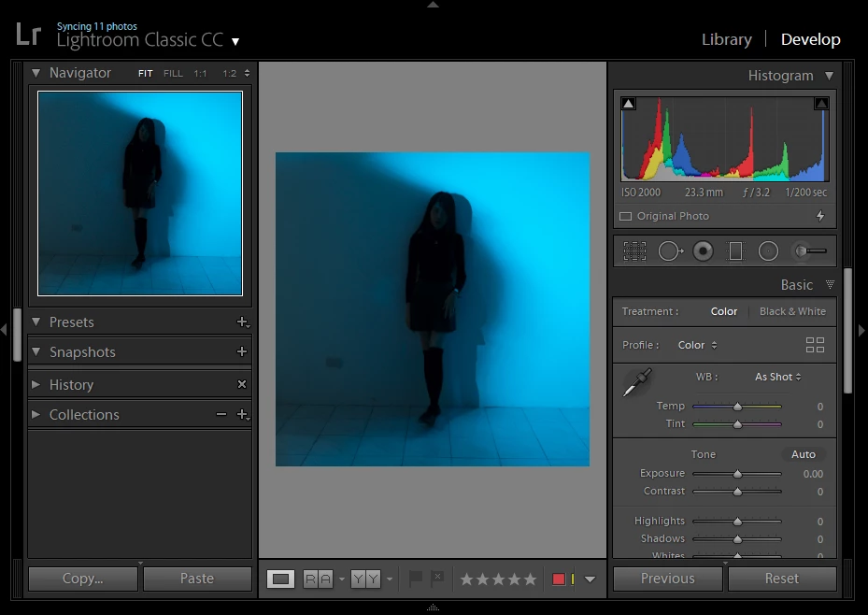The width and height of the screenshot is (868, 615).
Task: Hide the right panel group arrow
Action: click(861, 331)
